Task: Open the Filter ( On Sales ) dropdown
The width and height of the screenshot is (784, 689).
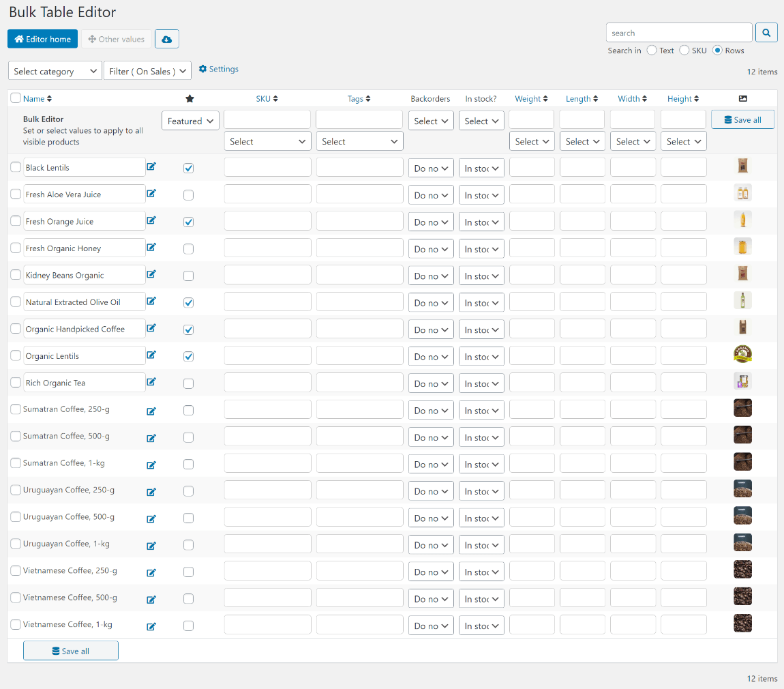Action: pos(147,71)
